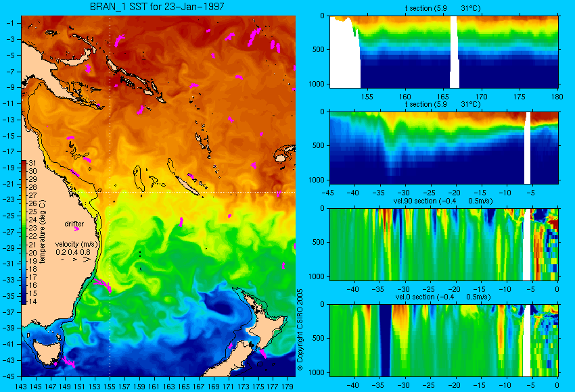Click the colorbar value 18
The width and height of the screenshot is (575, 392).
(32, 269)
